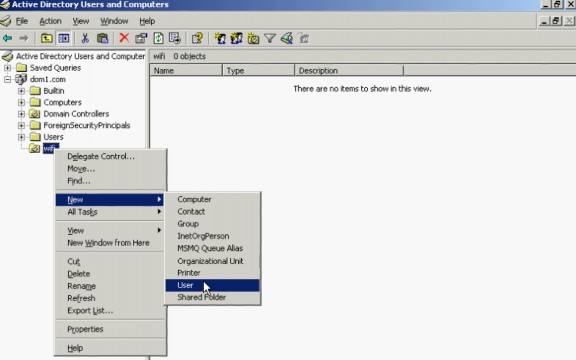Image resolution: width=576 pixels, height=360 pixels.
Task: Click the Forward arrow toolbar icon
Action: 24,38
